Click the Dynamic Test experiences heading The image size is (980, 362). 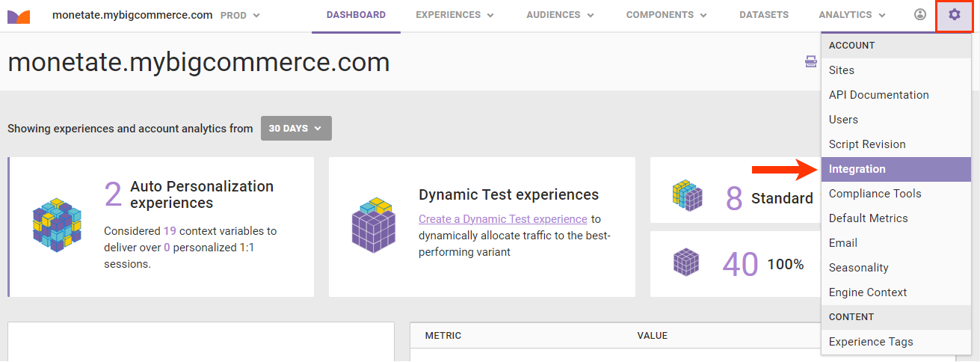pos(508,194)
